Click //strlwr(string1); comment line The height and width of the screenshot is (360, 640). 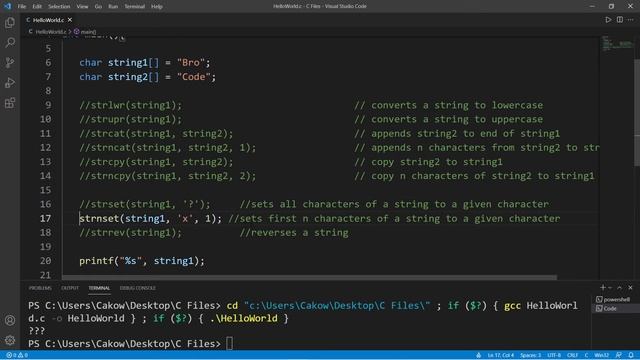[131, 105]
